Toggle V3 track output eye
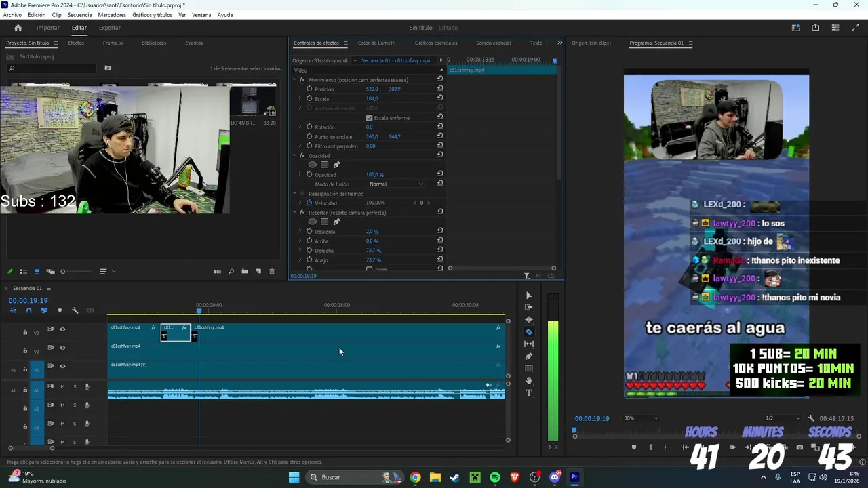 [x=62, y=329]
